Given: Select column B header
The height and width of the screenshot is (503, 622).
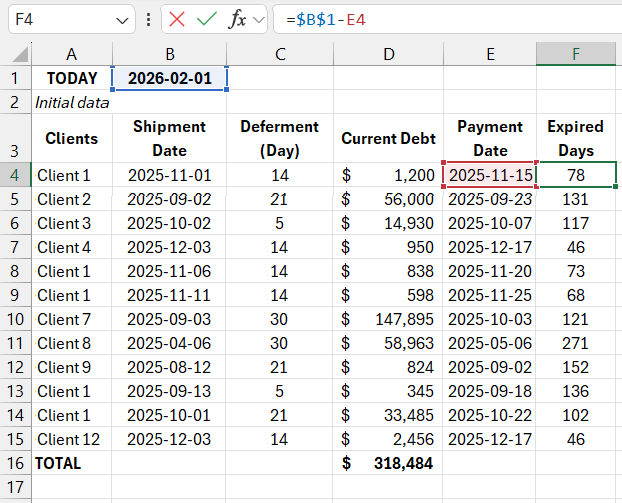Looking at the screenshot, I should [x=169, y=54].
